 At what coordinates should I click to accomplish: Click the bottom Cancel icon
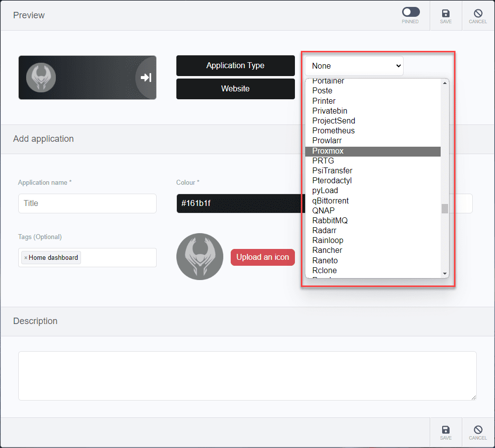click(478, 430)
